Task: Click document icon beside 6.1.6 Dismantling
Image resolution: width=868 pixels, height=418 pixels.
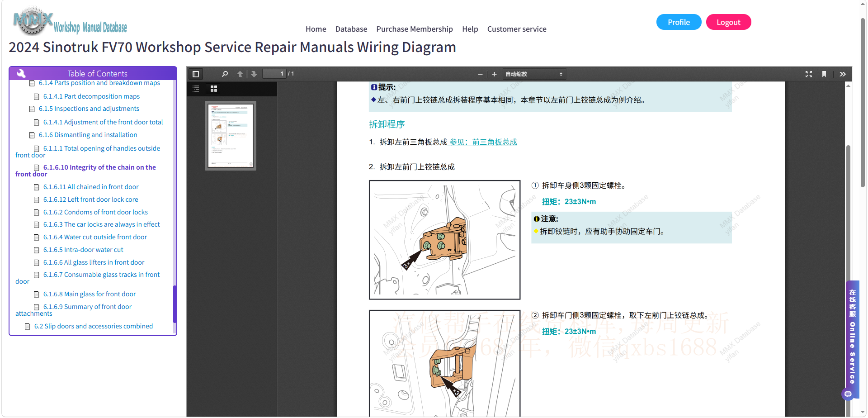Action: click(32, 135)
